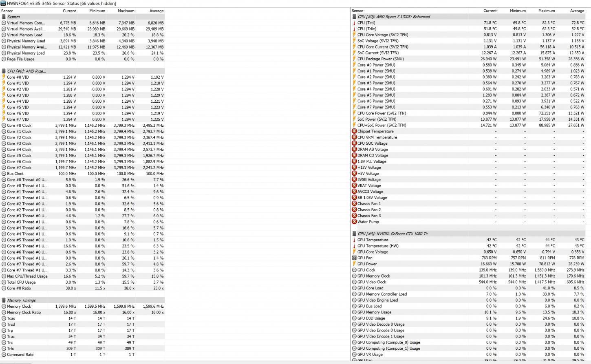Select the GPU Memory Usage row
Viewport: 591px width, 364px height.
click(468, 312)
